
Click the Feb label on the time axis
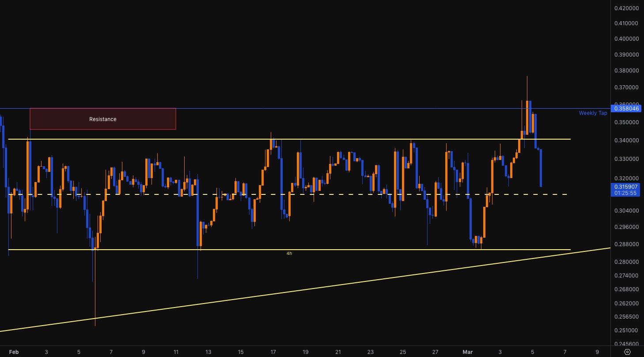tap(14, 352)
